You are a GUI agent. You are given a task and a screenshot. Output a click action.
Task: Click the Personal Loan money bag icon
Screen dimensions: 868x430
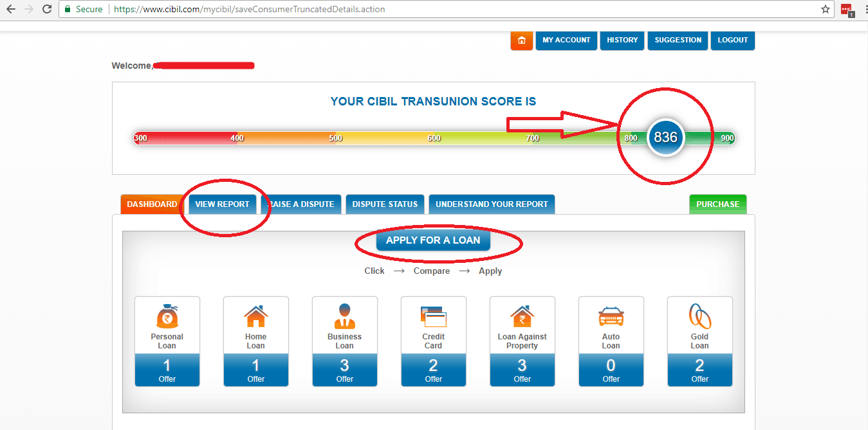[167, 316]
